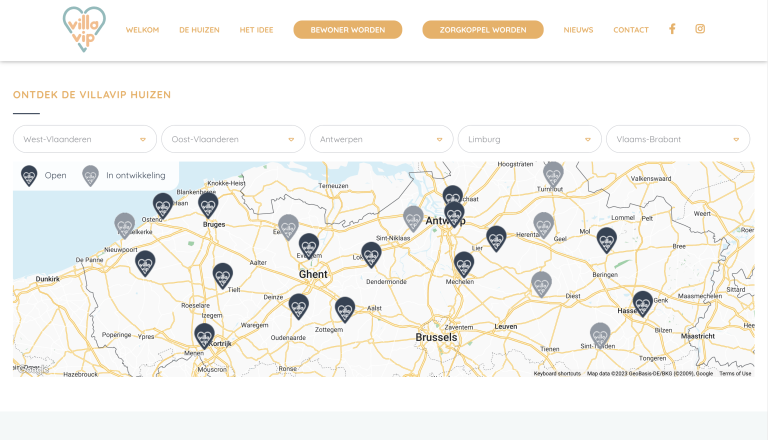The width and height of the screenshot is (768, 440).
Task: Select the open marker near Deinze
Action: (x=298, y=307)
